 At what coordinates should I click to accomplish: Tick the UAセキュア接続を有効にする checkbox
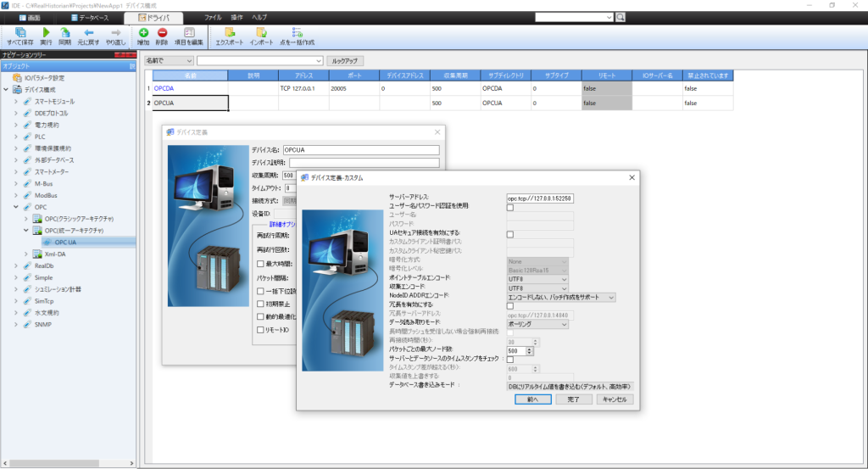coord(510,234)
